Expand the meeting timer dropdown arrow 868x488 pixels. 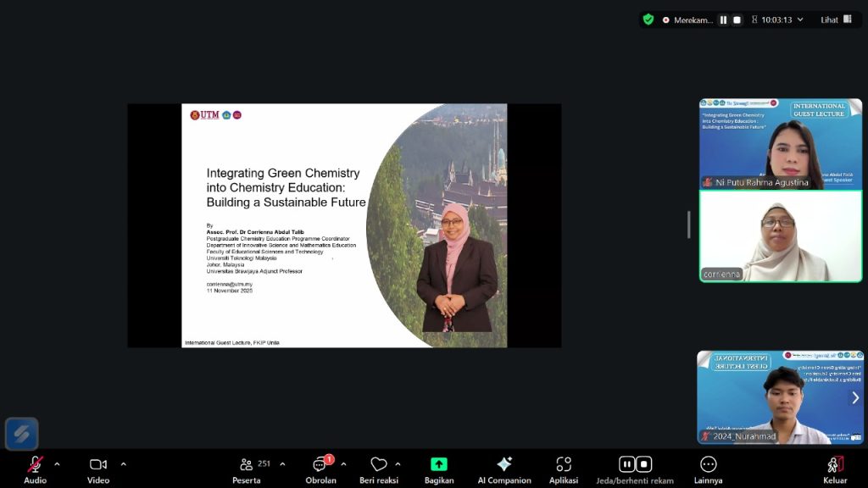pos(800,19)
